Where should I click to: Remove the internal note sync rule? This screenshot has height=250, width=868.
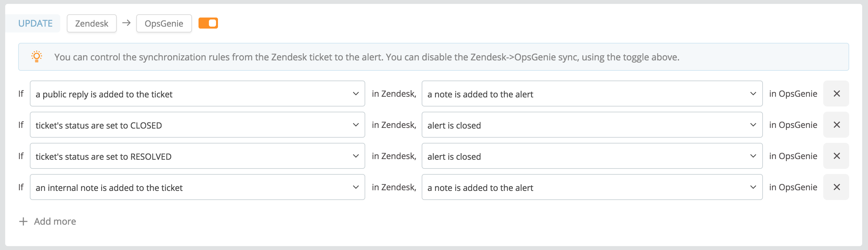(836, 187)
